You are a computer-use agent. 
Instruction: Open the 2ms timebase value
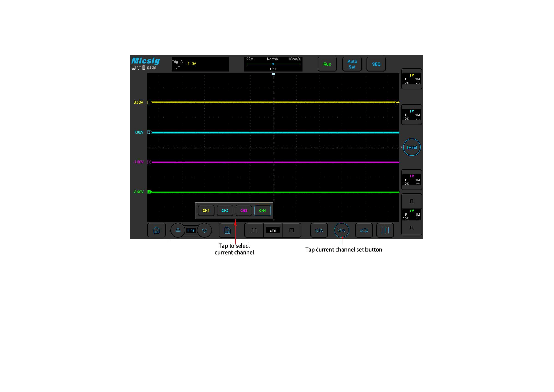click(x=273, y=230)
